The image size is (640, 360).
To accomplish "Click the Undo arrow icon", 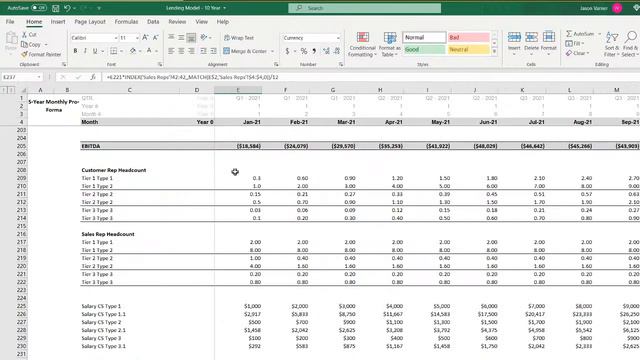I will point(67,8).
